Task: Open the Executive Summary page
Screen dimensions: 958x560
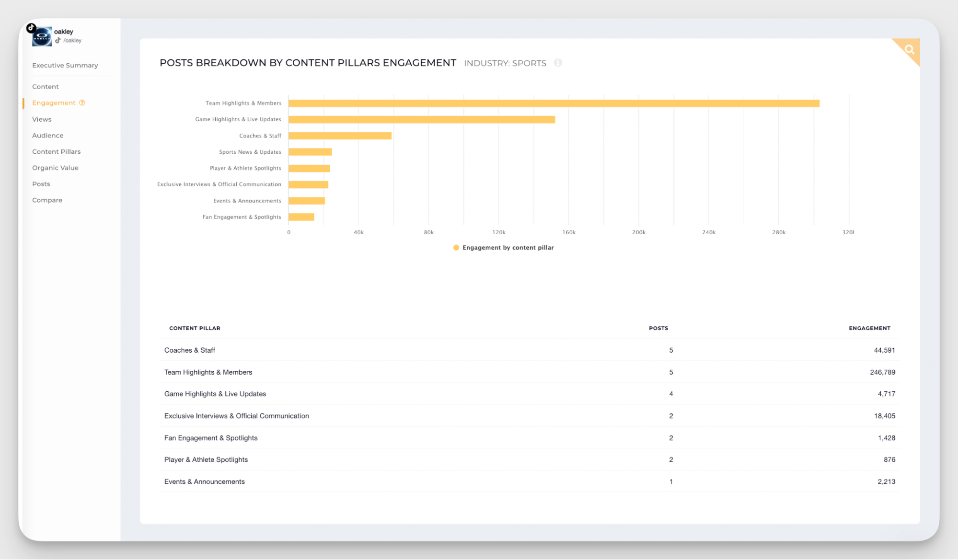Action: point(65,65)
